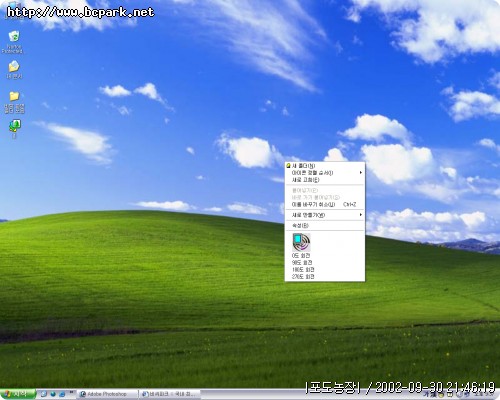Select 90도 회전 rotation option
The image size is (500, 400).
[x=325, y=263]
